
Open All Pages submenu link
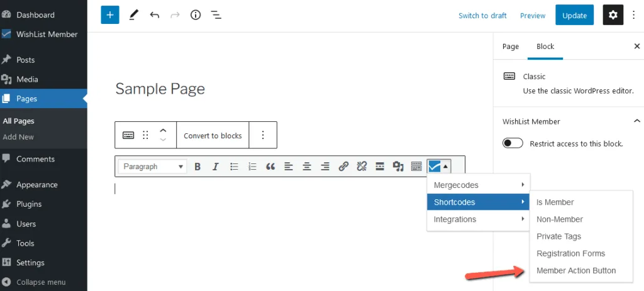coord(18,121)
